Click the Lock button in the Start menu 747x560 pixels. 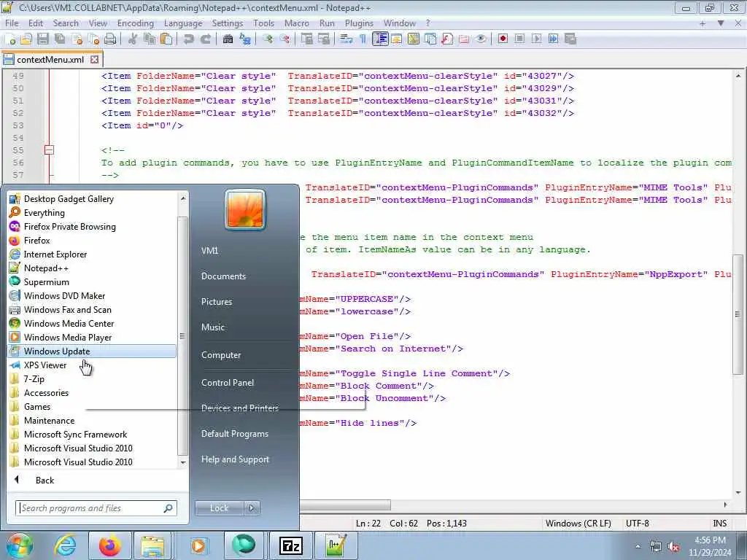pos(219,508)
